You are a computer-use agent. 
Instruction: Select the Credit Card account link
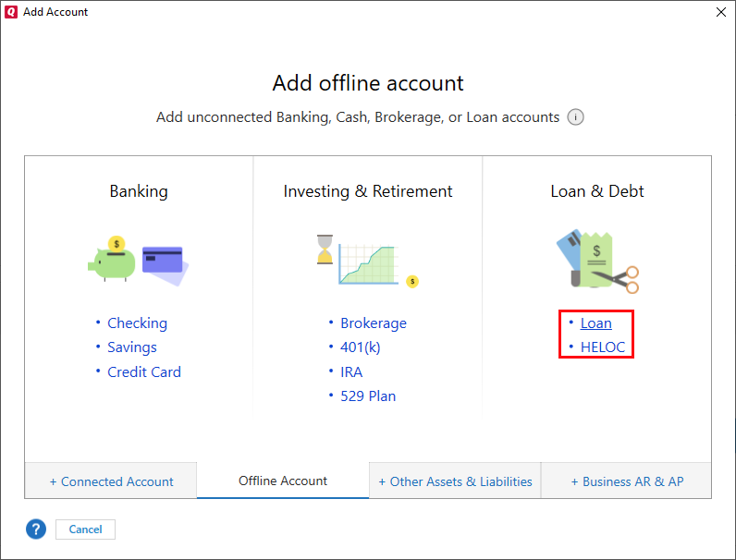pos(144,372)
